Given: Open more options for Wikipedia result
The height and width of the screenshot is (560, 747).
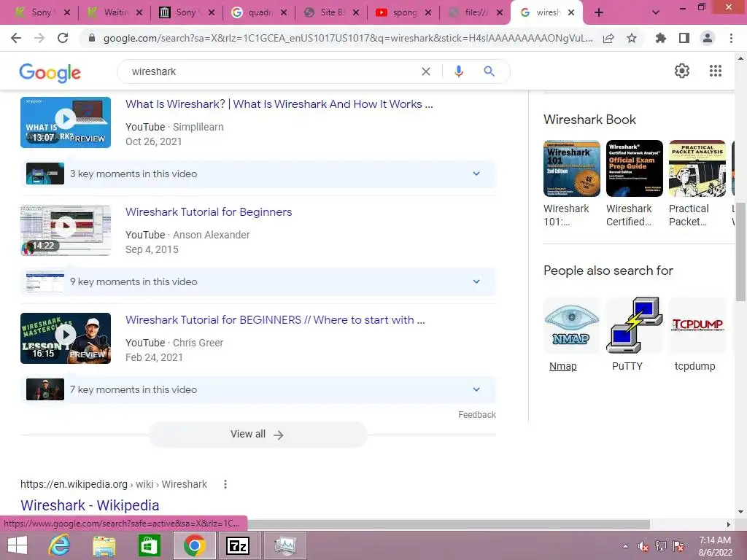Looking at the screenshot, I should (x=225, y=484).
